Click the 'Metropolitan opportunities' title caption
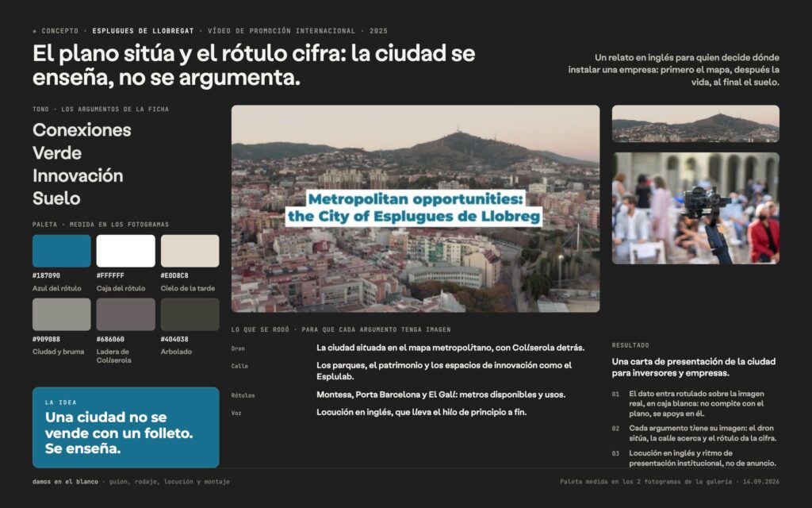 414,208
